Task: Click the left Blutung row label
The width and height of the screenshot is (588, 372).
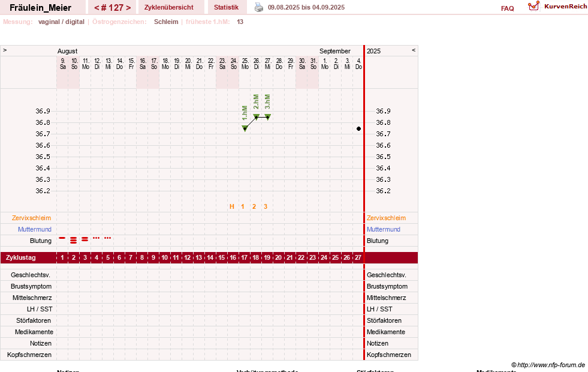Action: [x=41, y=241]
